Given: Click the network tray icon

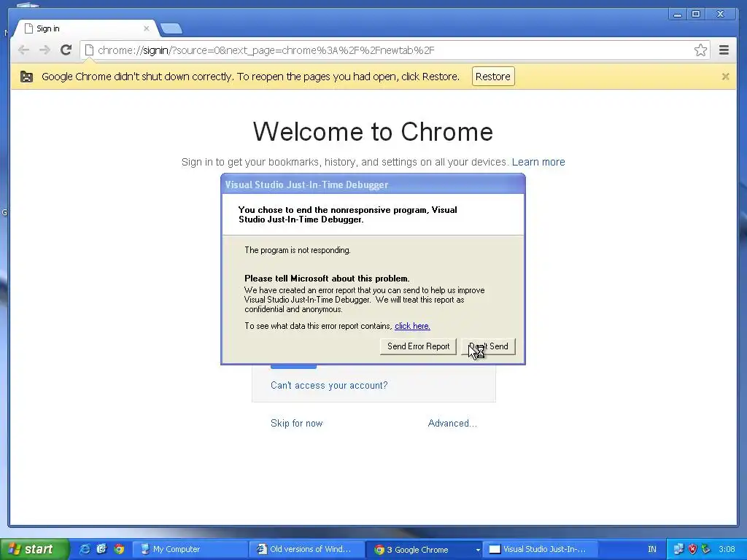Looking at the screenshot, I should tap(678, 549).
